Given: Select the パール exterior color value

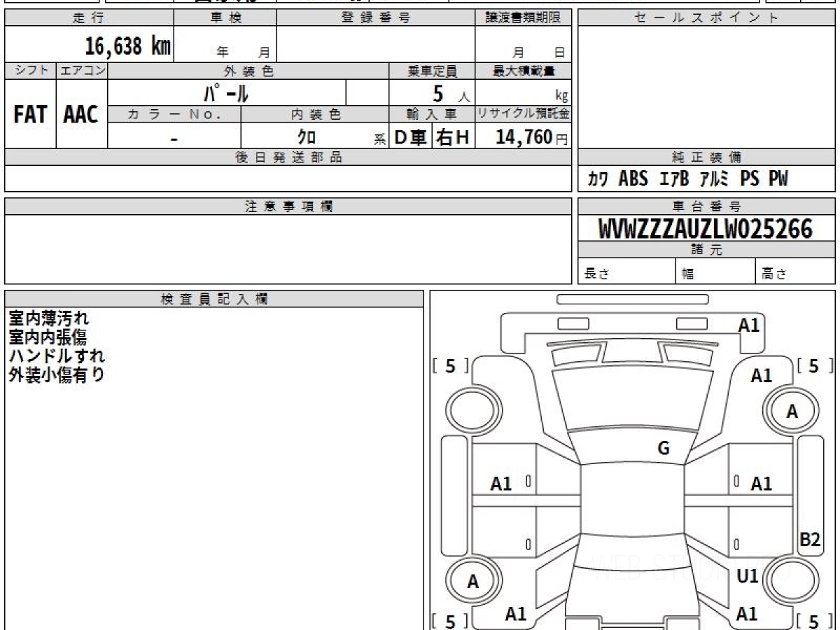Looking at the screenshot, I should pyautogui.click(x=225, y=92).
